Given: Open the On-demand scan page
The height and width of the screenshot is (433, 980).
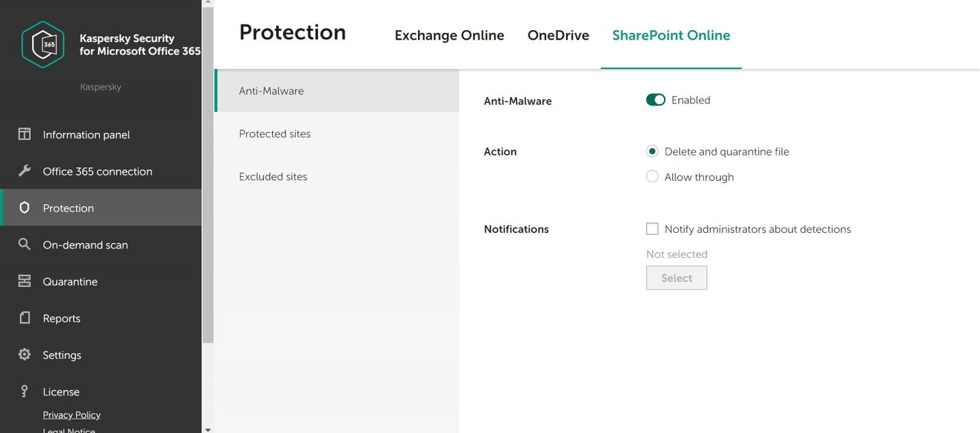Looking at the screenshot, I should tap(101, 245).
